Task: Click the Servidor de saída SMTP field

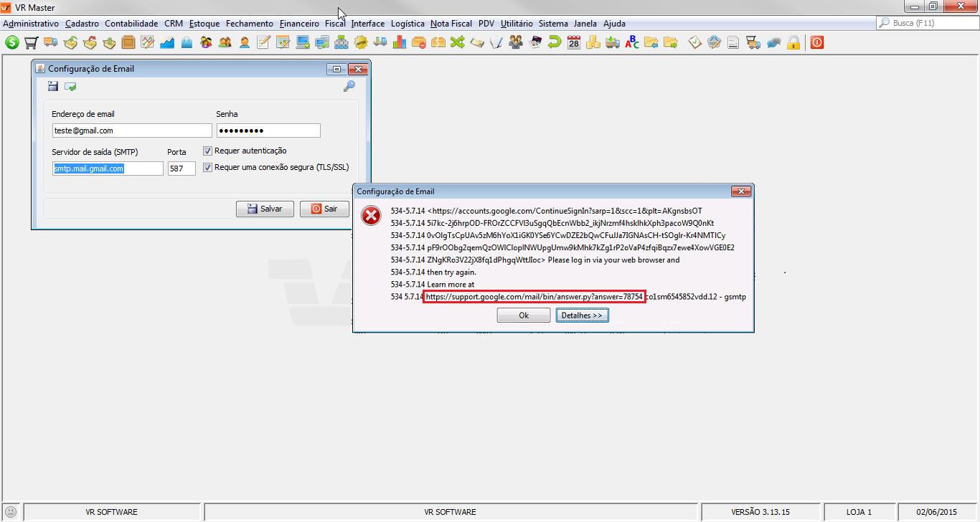Action: [x=108, y=169]
